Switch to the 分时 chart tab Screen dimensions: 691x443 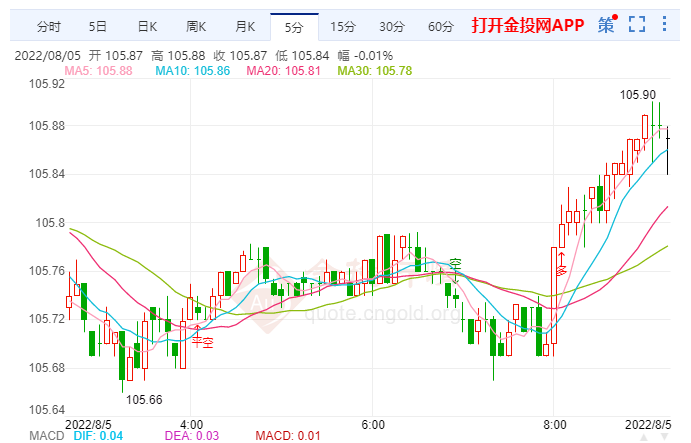pyautogui.click(x=48, y=27)
